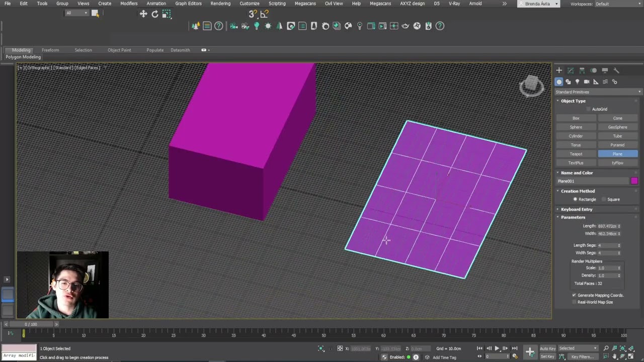
Task: Open the question mark help icon at toolbar end
Action: 440,26
